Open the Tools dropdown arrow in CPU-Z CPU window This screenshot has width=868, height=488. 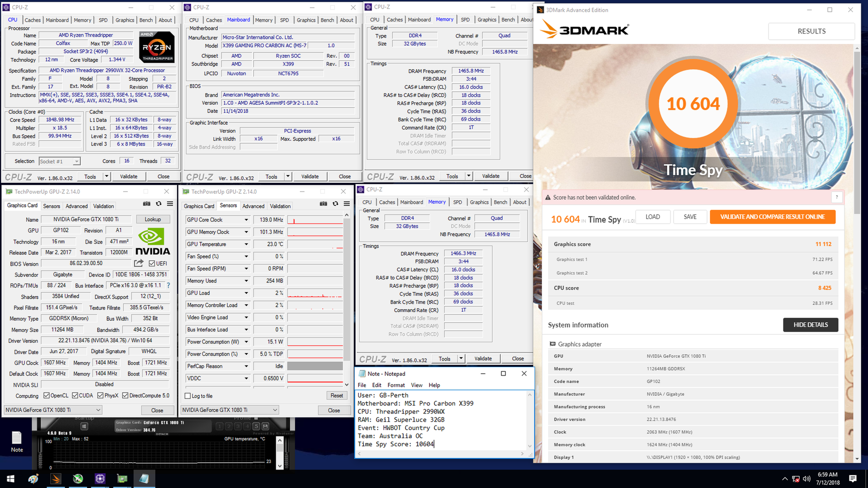pos(107,177)
